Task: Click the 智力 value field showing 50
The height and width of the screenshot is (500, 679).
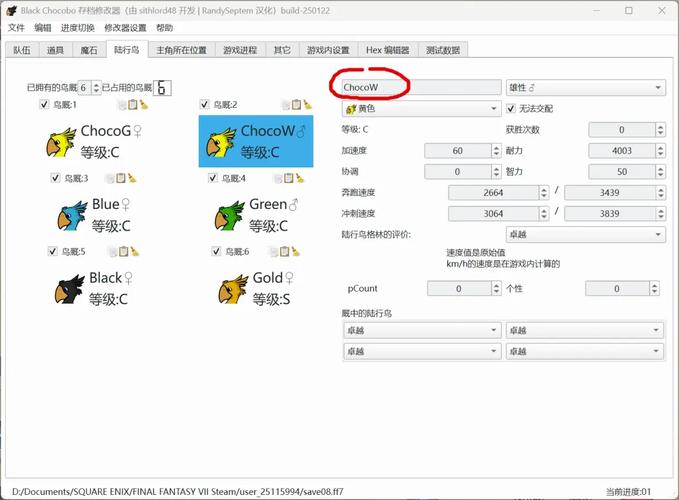Action: coord(622,172)
